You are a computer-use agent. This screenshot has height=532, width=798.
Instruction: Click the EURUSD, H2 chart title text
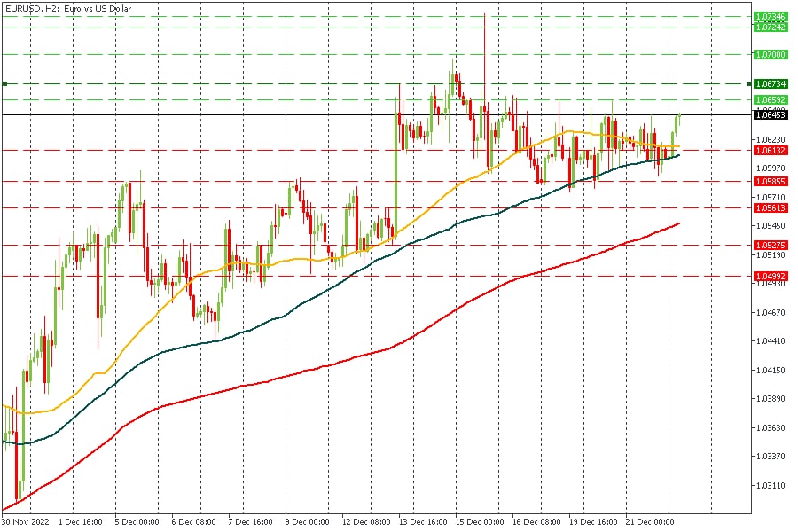pos(68,9)
